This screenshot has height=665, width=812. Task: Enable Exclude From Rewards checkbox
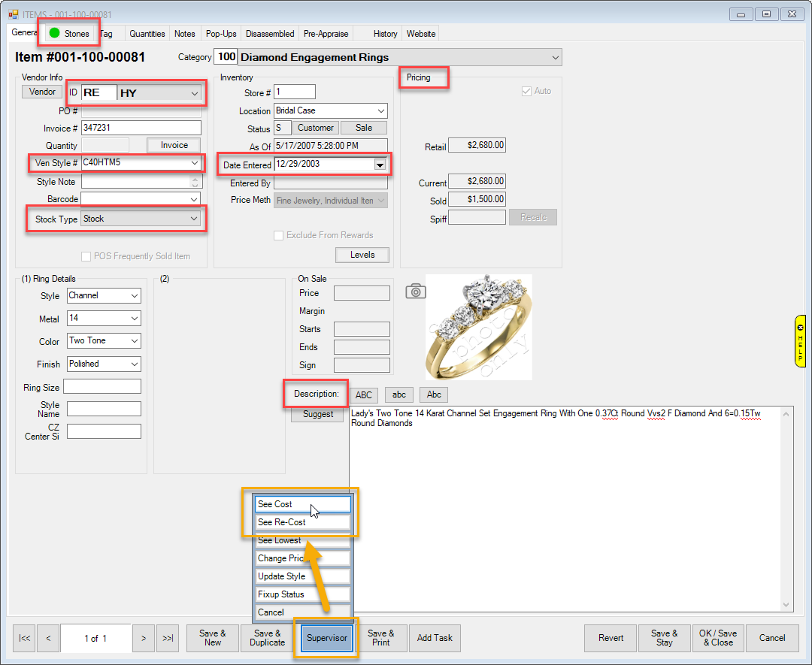[x=279, y=235]
